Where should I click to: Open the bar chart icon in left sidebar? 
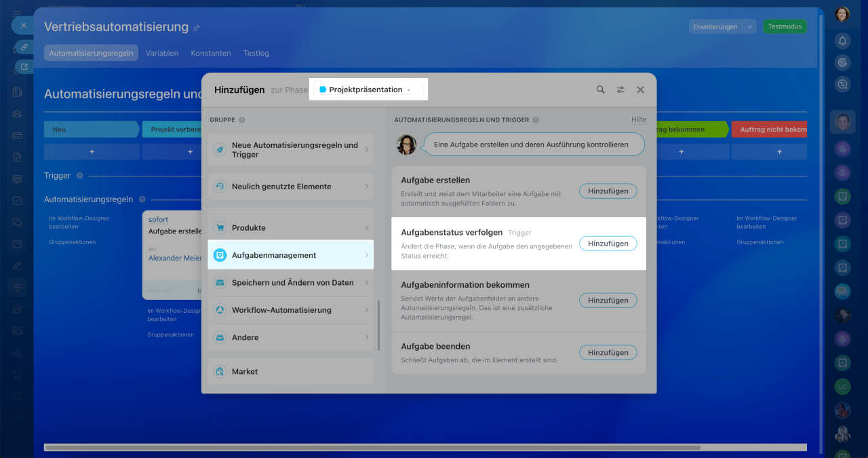pyautogui.click(x=17, y=352)
